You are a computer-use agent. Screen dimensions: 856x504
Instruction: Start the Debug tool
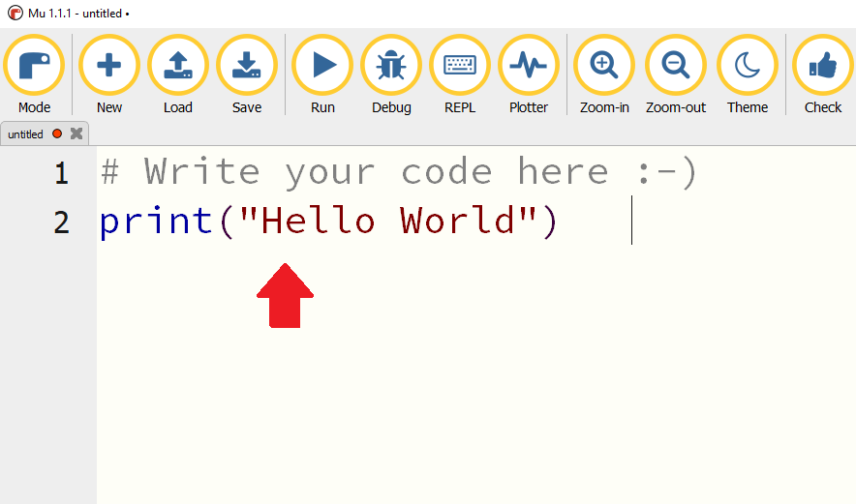[x=391, y=74]
